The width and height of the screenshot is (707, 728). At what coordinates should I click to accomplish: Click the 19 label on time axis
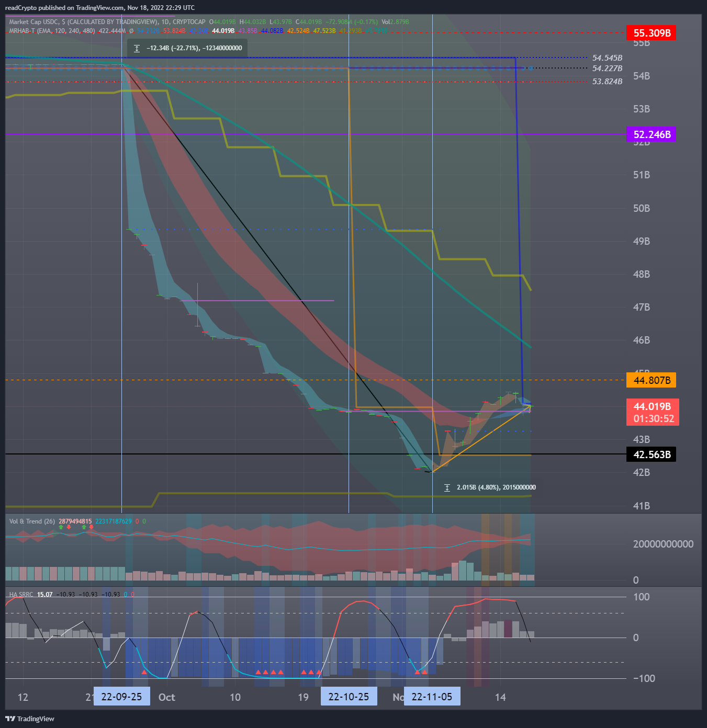coord(304,697)
